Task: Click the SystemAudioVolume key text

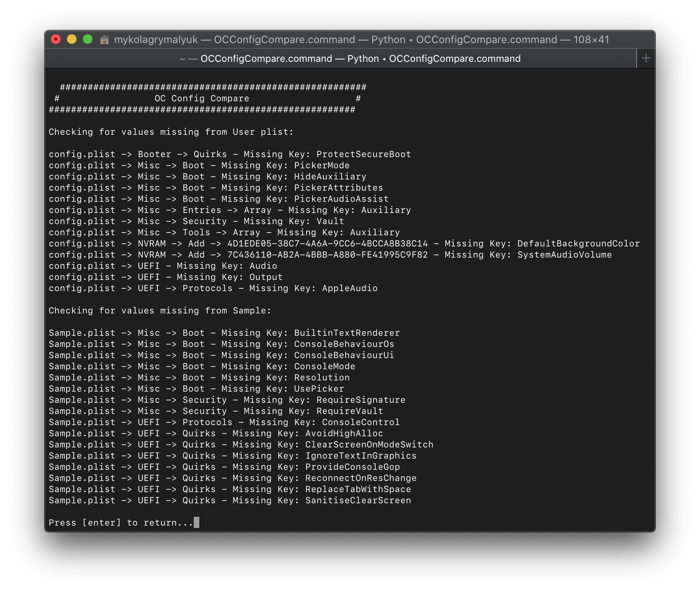Action: click(564, 255)
